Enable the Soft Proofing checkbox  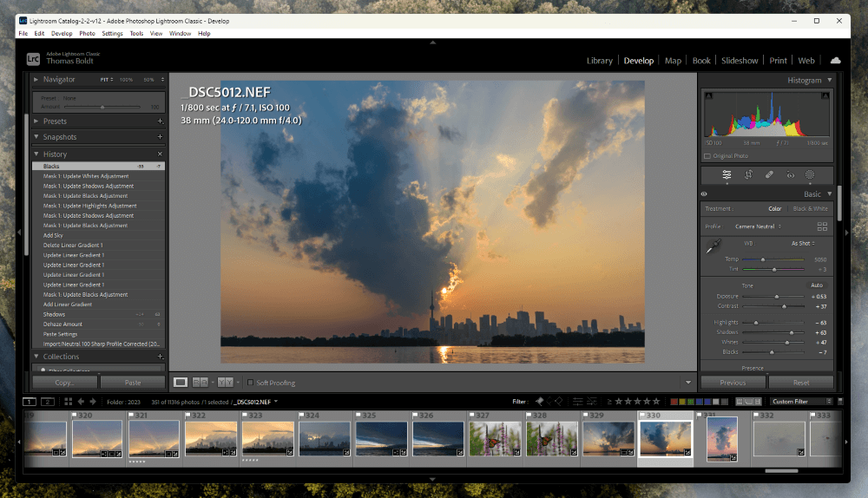point(250,383)
